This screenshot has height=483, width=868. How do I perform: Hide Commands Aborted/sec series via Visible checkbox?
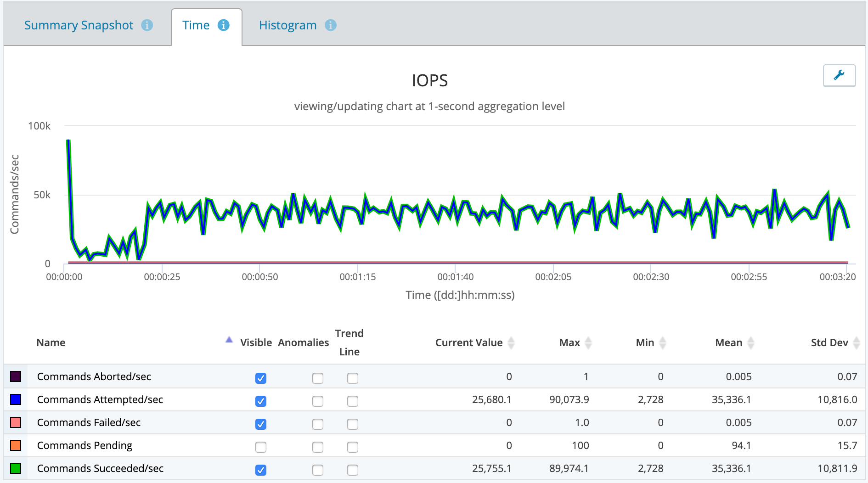[261, 378]
